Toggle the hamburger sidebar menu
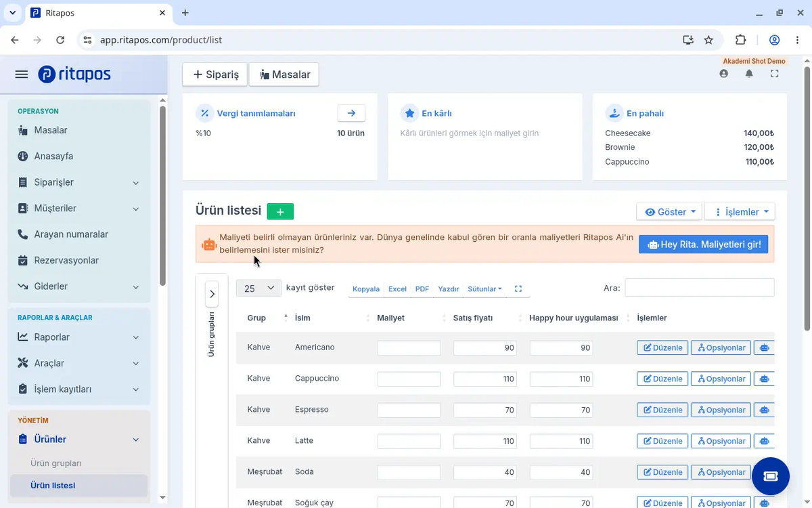The width and height of the screenshot is (812, 508). (22, 75)
